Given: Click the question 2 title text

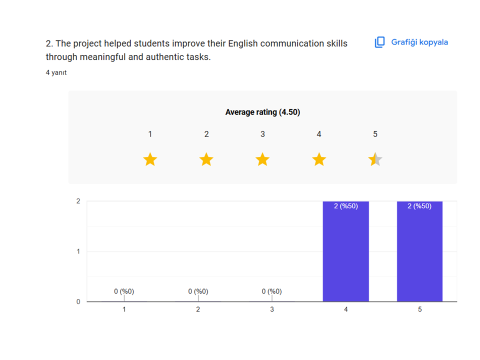Looking at the screenshot, I should tap(197, 50).
